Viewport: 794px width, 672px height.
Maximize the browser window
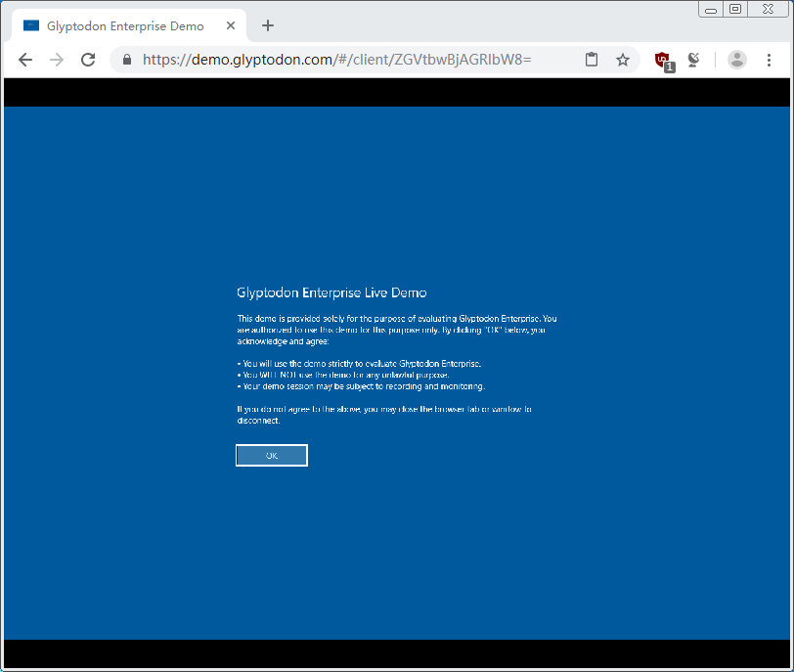[735, 9]
